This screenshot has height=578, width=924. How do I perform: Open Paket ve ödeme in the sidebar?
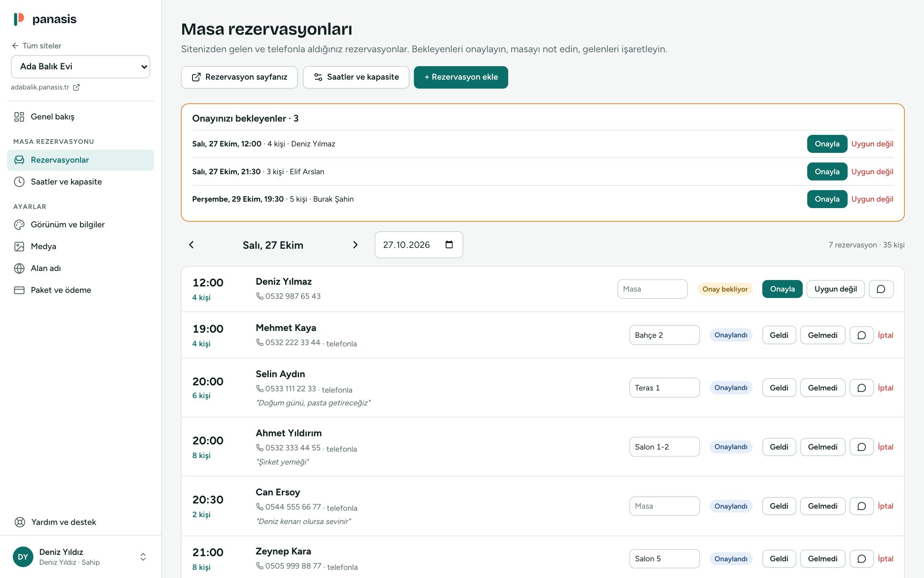(x=80, y=290)
